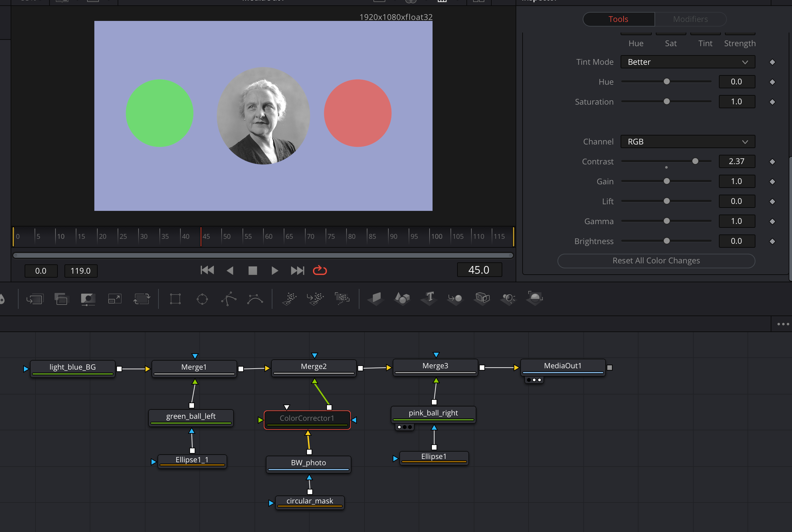Adjust the Contrast slider handle
Screen dimensions: 792x532
click(x=695, y=161)
